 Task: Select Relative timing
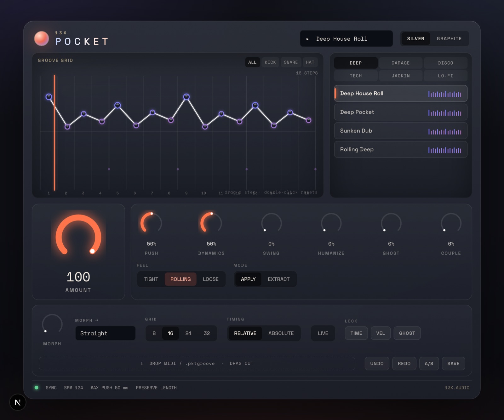(x=245, y=333)
